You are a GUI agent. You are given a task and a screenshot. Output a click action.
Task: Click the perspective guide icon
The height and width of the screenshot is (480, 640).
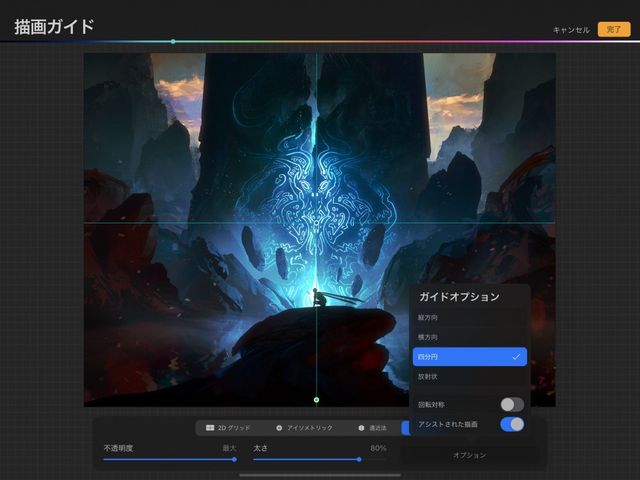point(361,428)
